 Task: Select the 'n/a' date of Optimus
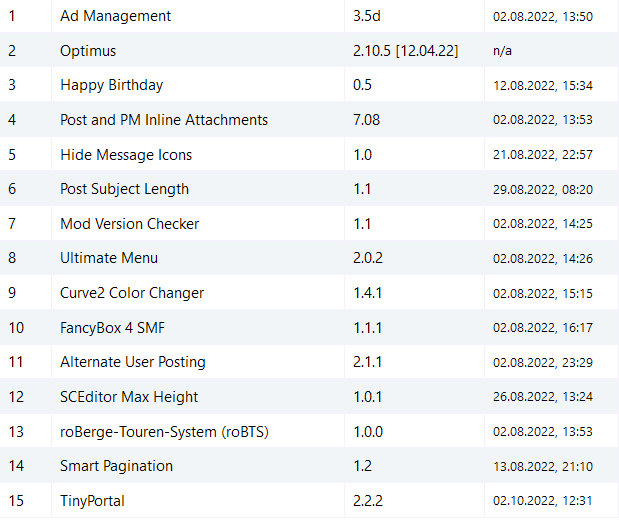tap(502, 51)
